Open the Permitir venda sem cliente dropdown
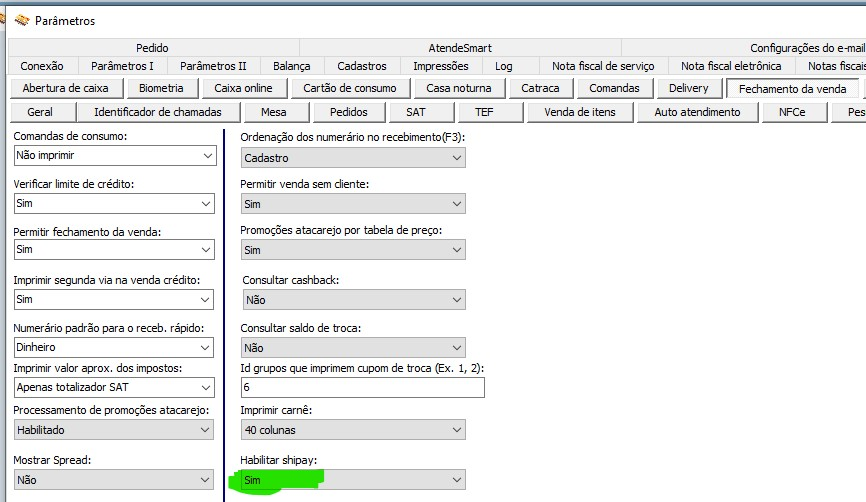Screen dimensions: 866x502 (353, 204)
